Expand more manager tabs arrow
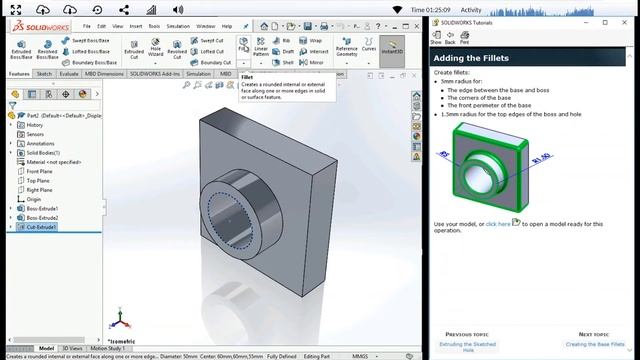 pyautogui.click(x=97, y=94)
